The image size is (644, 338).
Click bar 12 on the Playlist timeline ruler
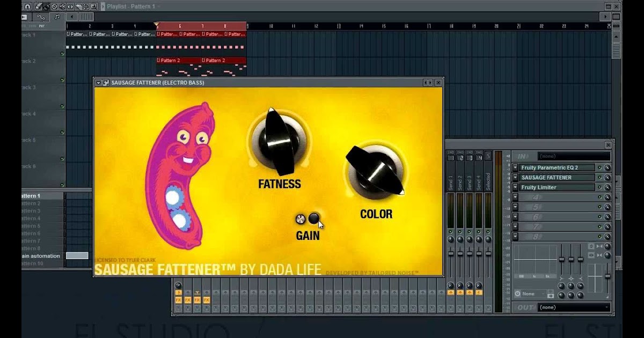[x=316, y=26]
